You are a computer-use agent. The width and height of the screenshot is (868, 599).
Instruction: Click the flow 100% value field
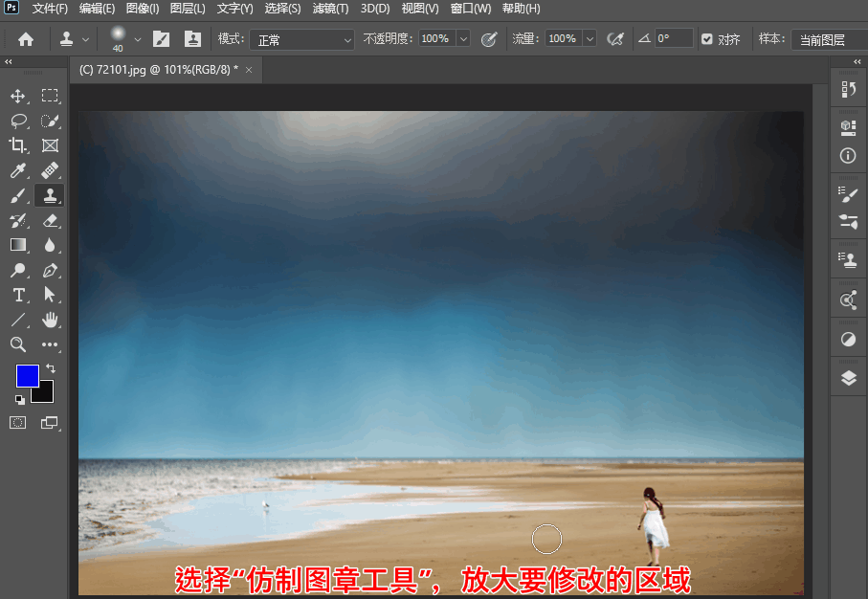[x=564, y=38]
